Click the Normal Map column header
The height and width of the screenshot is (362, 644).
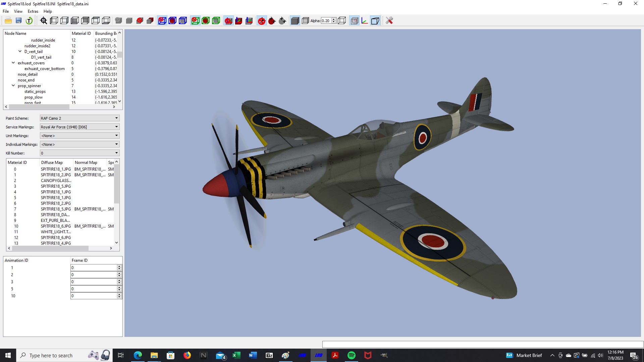[x=90, y=163]
